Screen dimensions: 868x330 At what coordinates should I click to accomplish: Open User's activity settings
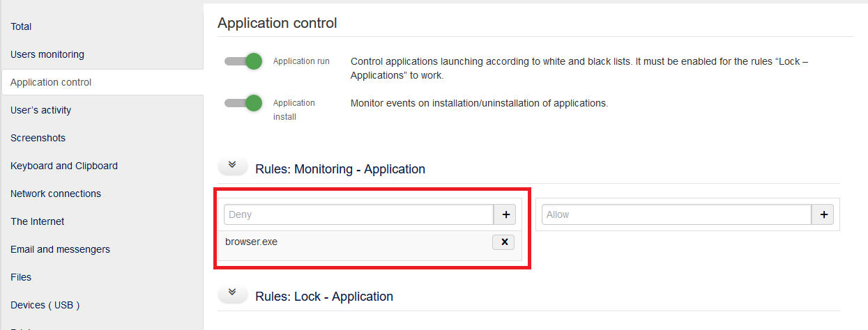41,110
